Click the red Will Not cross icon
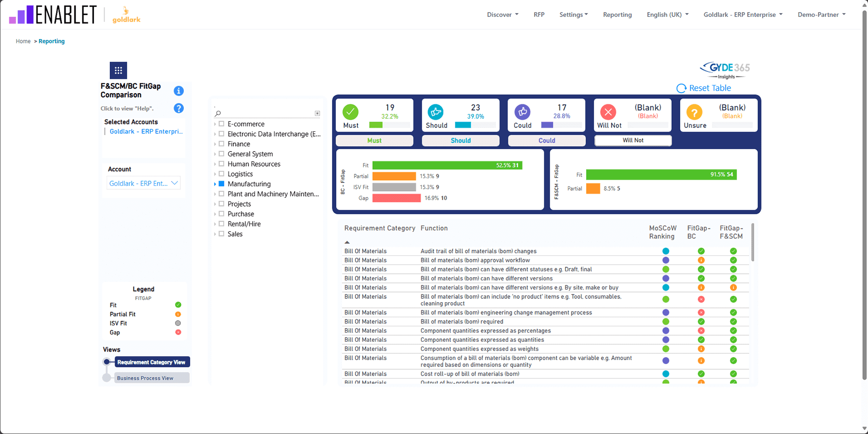The image size is (868, 434). click(x=608, y=112)
